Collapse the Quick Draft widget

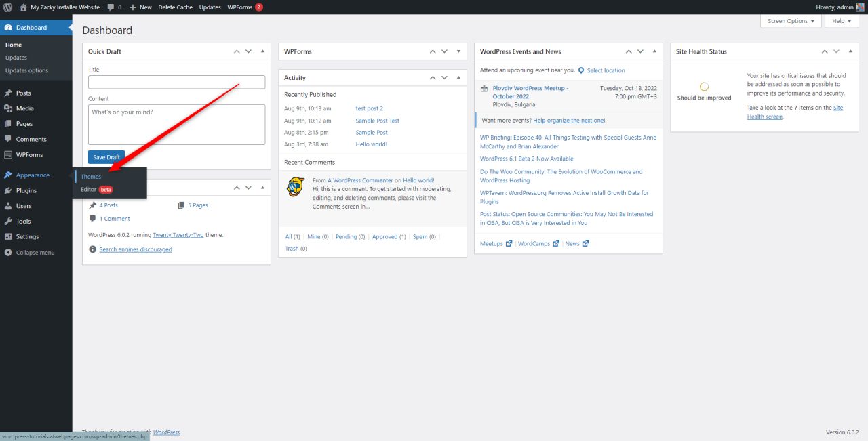click(262, 51)
